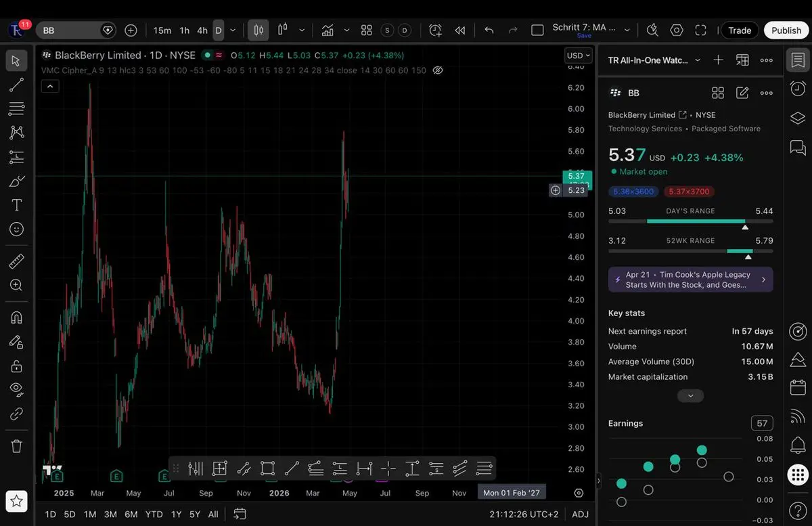This screenshot has height=526, width=812.
Task: Delete drawings with the trash icon
Action: click(x=17, y=446)
